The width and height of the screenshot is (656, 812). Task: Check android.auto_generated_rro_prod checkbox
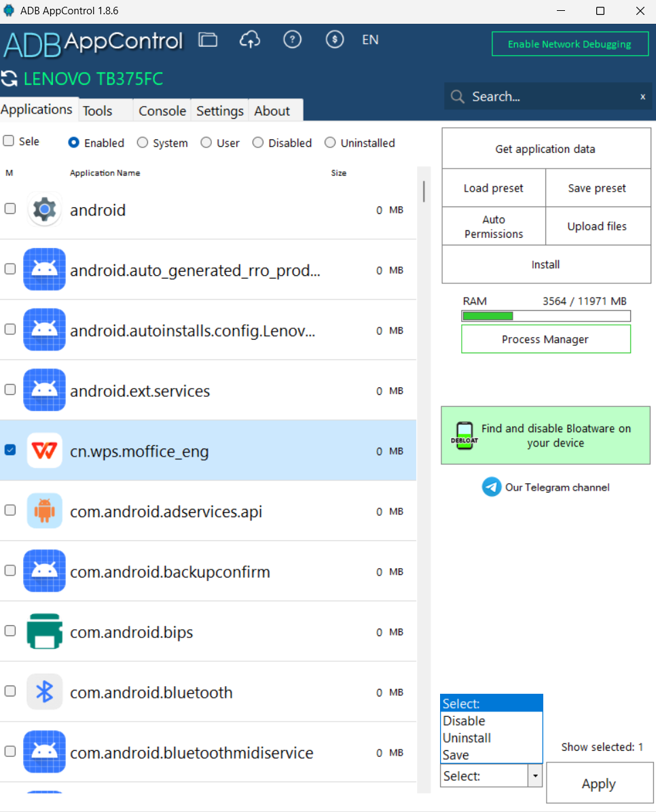(10, 269)
